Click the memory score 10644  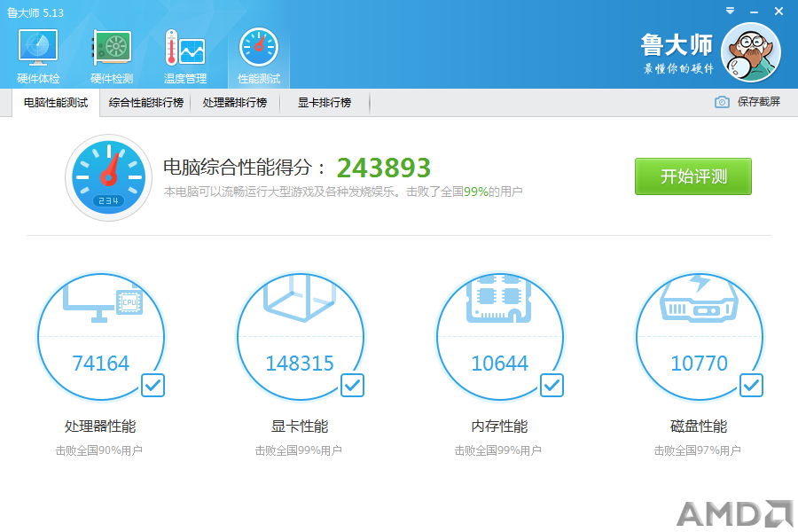[500, 364]
